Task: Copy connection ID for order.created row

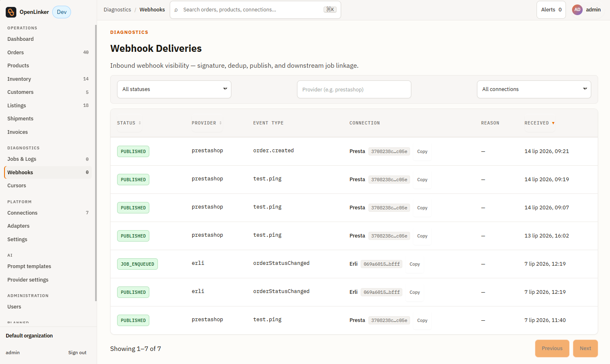Action: (x=422, y=151)
